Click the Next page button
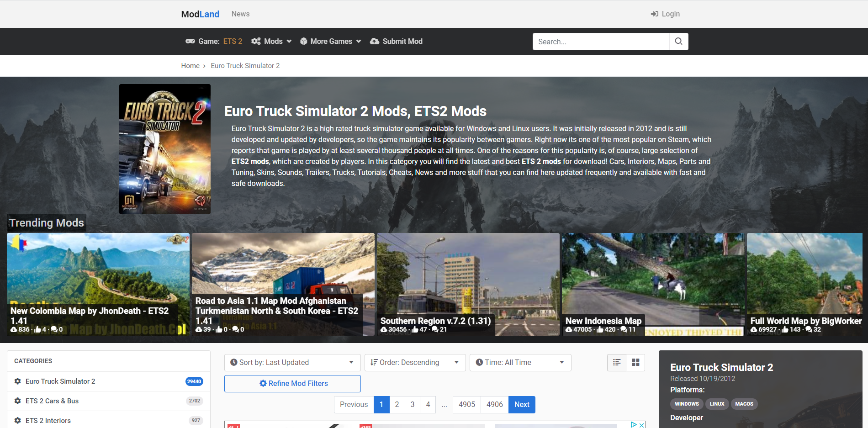The image size is (868, 428). click(x=522, y=405)
